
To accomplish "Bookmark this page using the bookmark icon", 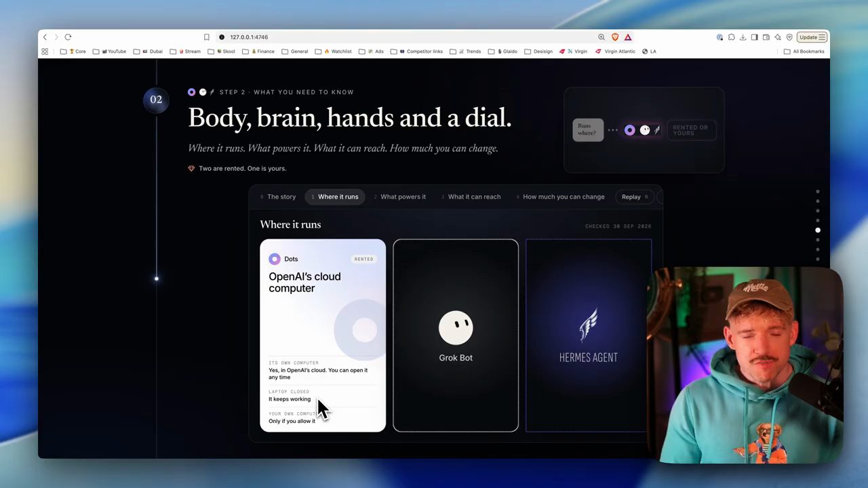I will pyautogui.click(x=207, y=37).
